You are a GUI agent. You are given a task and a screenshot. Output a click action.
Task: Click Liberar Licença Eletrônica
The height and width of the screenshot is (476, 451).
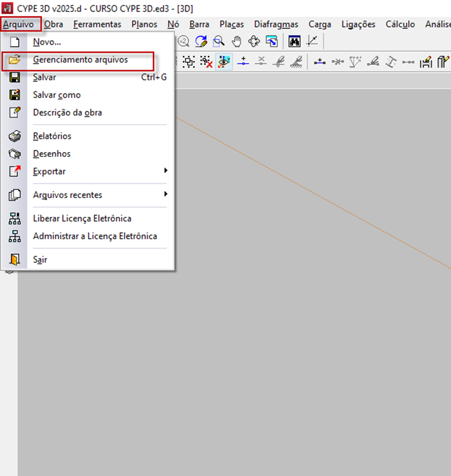click(x=88, y=218)
